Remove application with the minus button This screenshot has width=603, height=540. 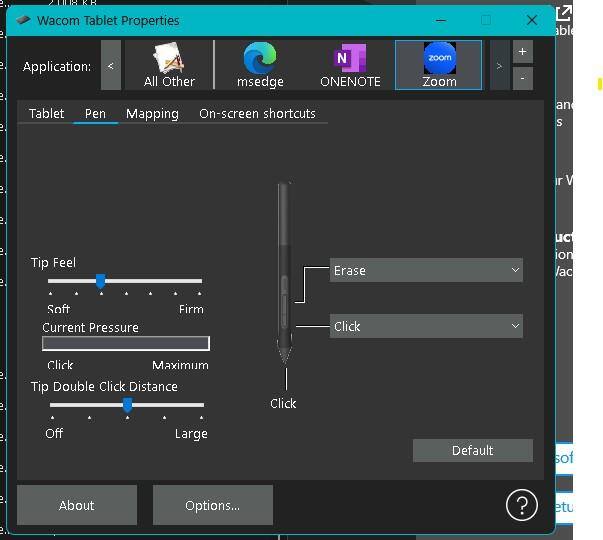click(522, 78)
